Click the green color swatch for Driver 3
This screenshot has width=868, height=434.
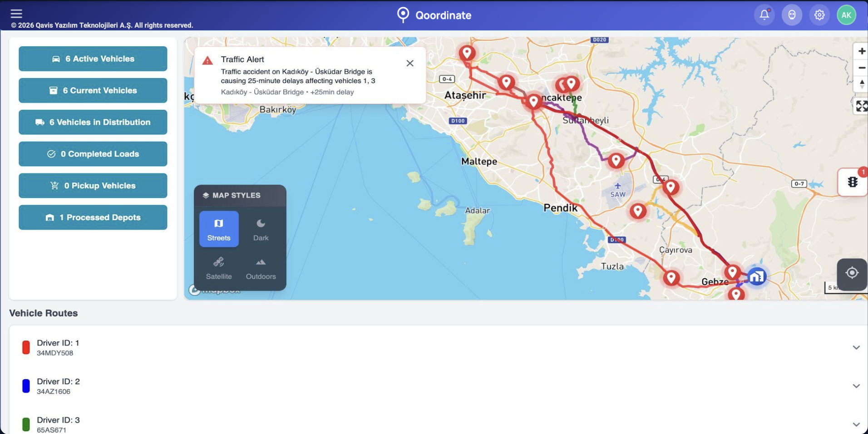click(x=26, y=424)
